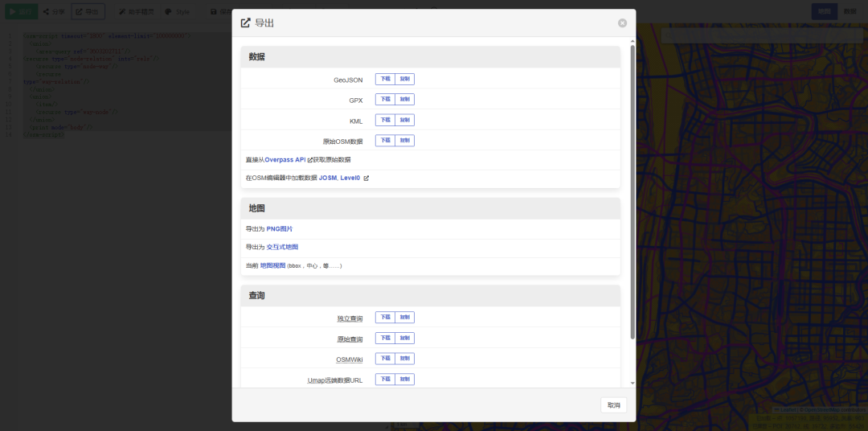The width and height of the screenshot is (868, 431).
Task: Open the 助手精灵 wizard tool
Action: click(137, 11)
